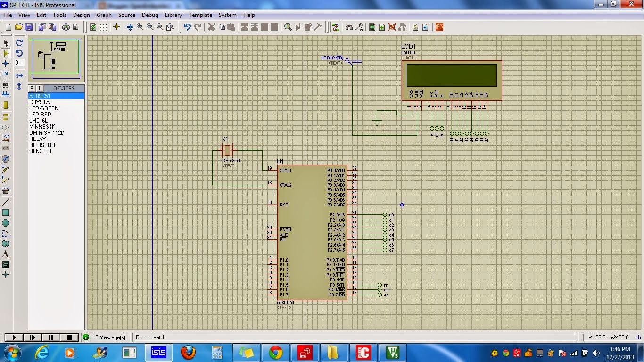Select the Graph Mode tool
This screenshot has width=644, height=362.
tap(6, 137)
